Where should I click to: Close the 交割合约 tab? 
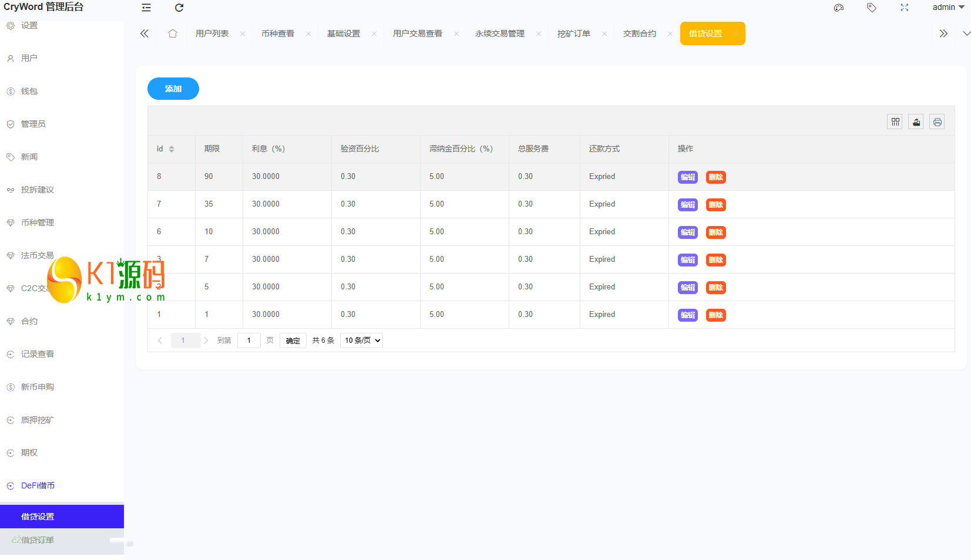[x=670, y=34]
